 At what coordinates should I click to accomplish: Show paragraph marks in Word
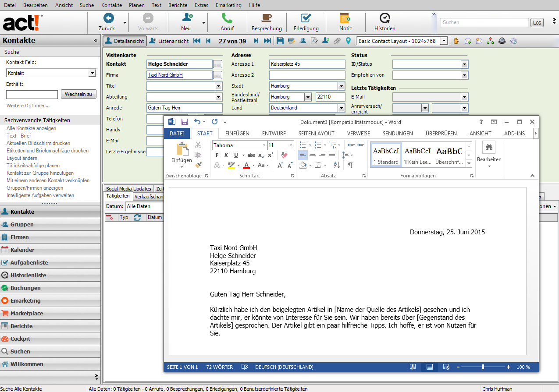click(350, 165)
